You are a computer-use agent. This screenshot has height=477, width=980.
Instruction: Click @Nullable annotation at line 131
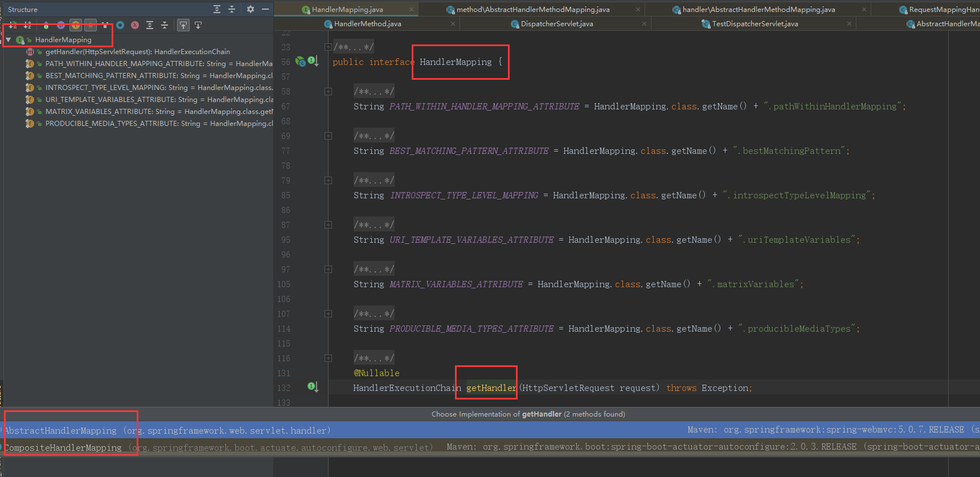pos(376,373)
